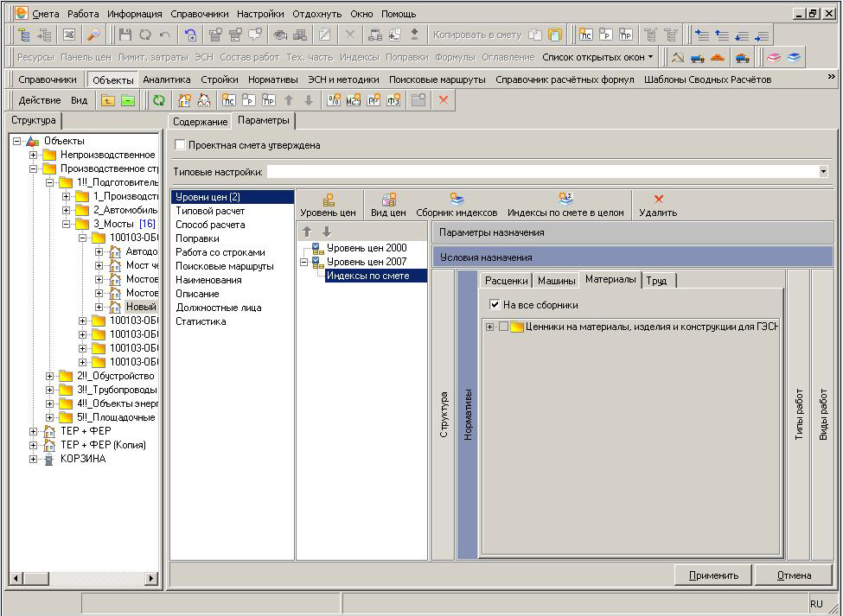Click the floppy disk save icon
Viewport: 843px width, 616px height.
pyautogui.click(x=125, y=35)
